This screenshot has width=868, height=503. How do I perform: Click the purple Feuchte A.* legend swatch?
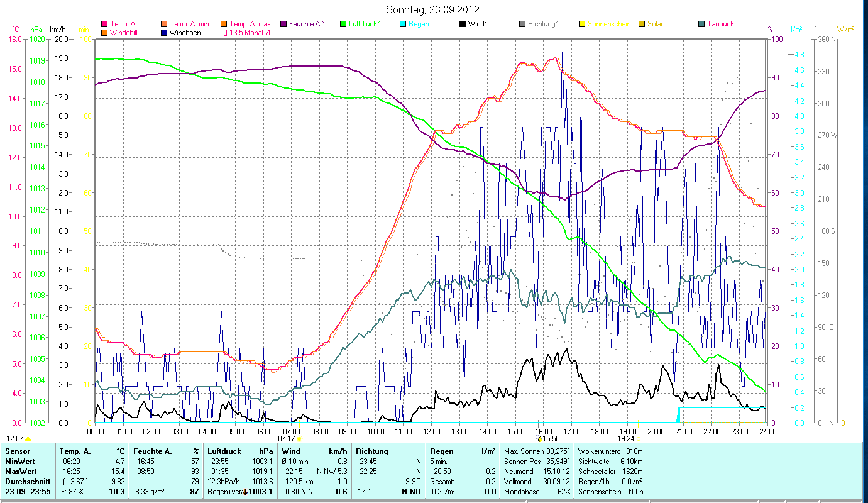pos(283,24)
